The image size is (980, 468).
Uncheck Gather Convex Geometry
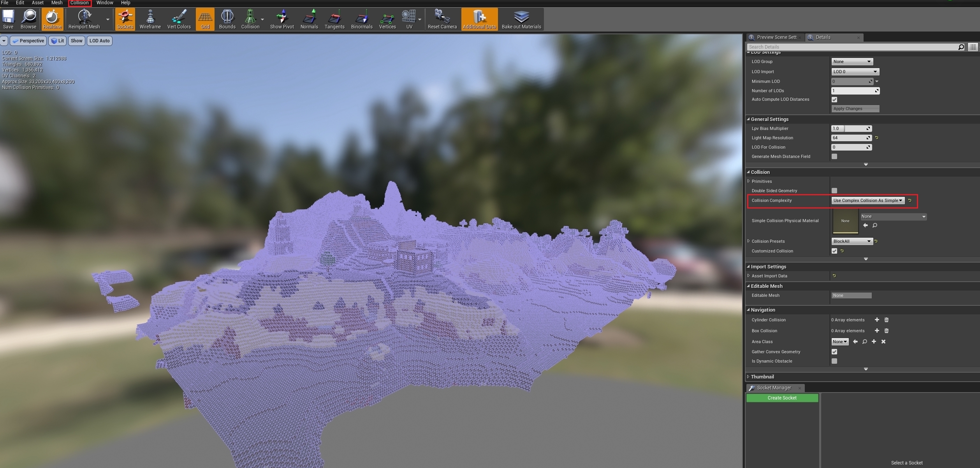[x=834, y=352]
